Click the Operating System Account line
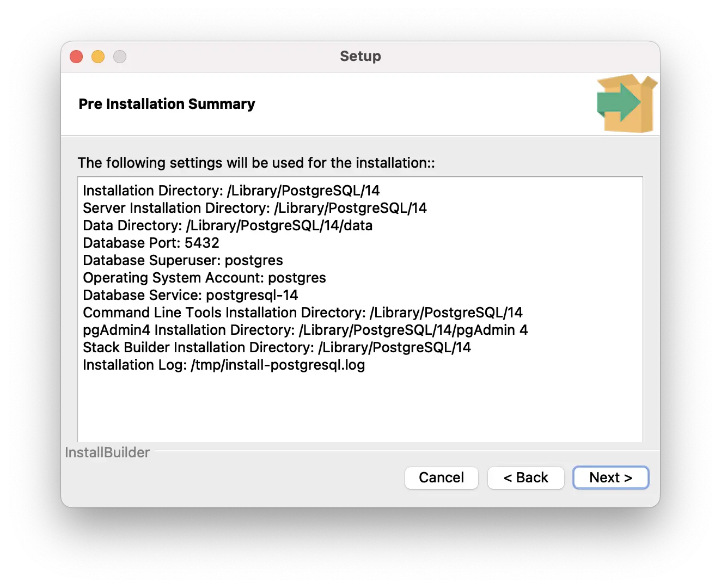The height and width of the screenshot is (588, 721). (x=204, y=278)
